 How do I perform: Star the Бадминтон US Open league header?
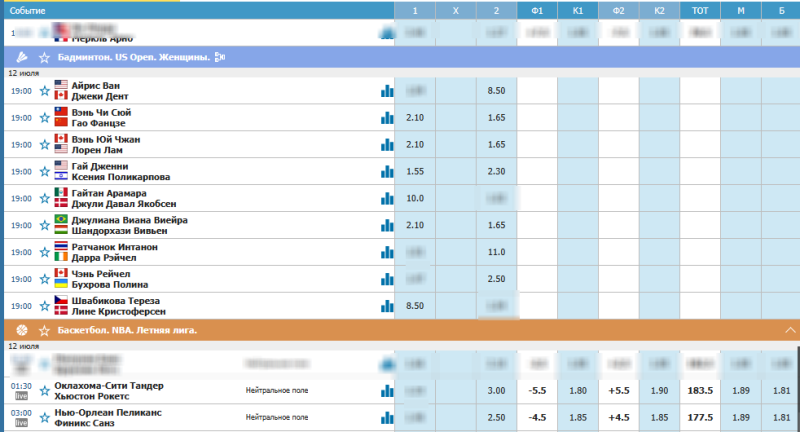point(44,58)
